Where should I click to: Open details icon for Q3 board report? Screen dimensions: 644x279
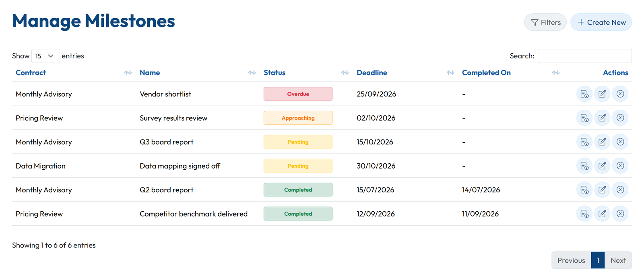(x=584, y=142)
